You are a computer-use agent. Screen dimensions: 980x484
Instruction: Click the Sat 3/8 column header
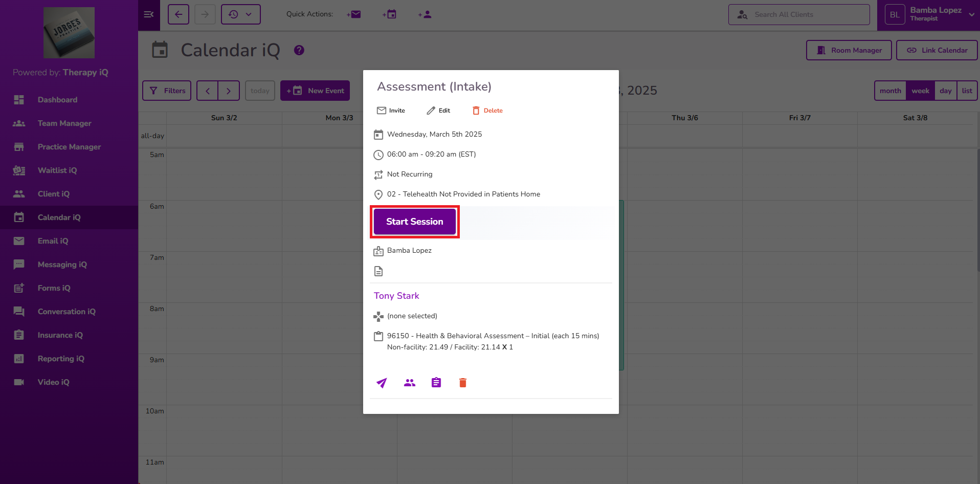click(x=915, y=118)
